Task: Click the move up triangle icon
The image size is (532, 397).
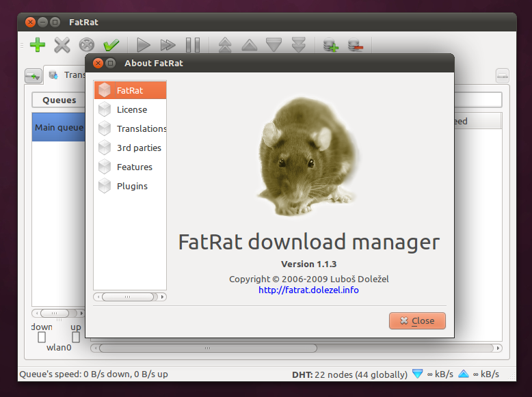Action: tap(250, 44)
